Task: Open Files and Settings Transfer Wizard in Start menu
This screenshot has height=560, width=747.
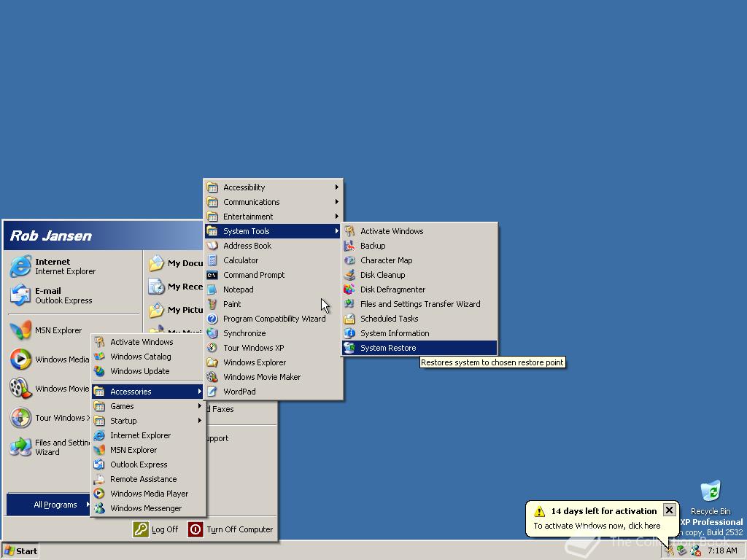Action: (50, 447)
